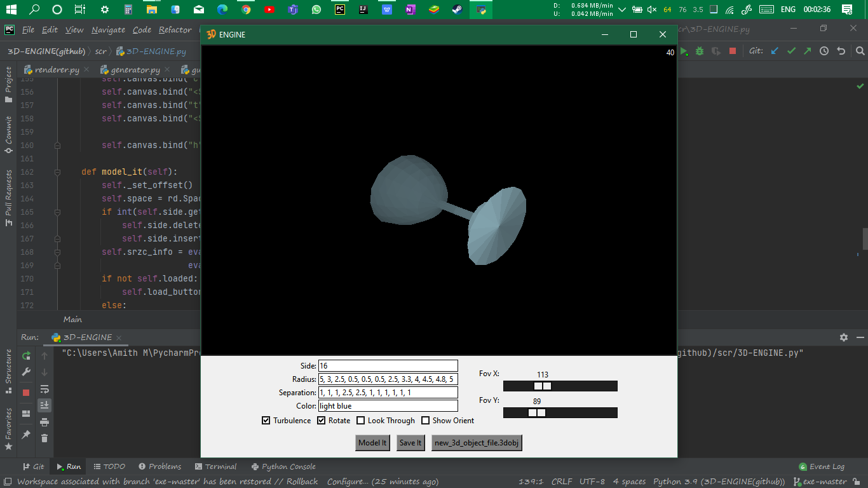Image resolution: width=868 pixels, height=488 pixels.
Task: Open the Event Log panel
Action: tap(822, 466)
